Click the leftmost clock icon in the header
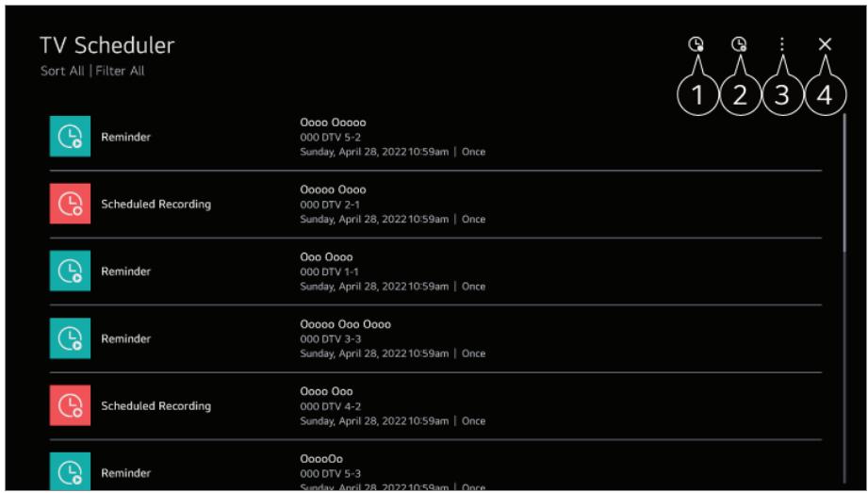This screenshot has width=868, height=493. [696, 44]
